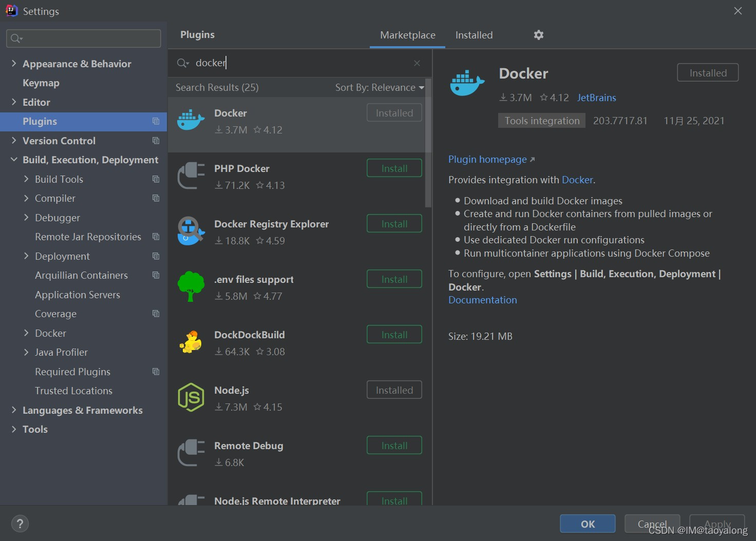The image size is (756, 541).
Task: Install Docker Registry Explorer plugin
Action: point(394,224)
